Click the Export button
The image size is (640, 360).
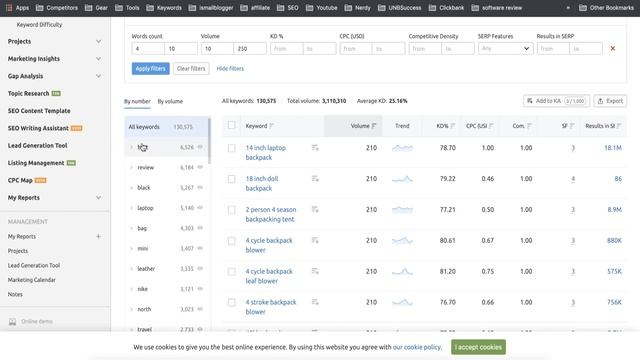pos(610,101)
